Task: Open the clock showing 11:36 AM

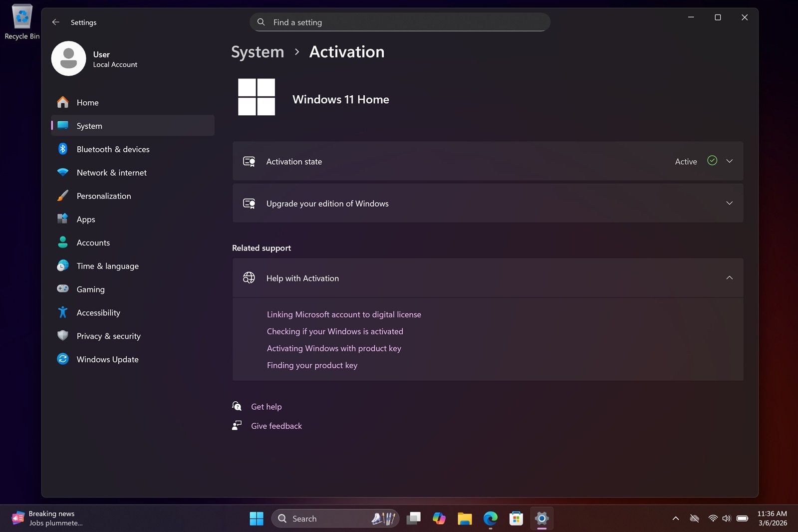Action: point(772,519)
